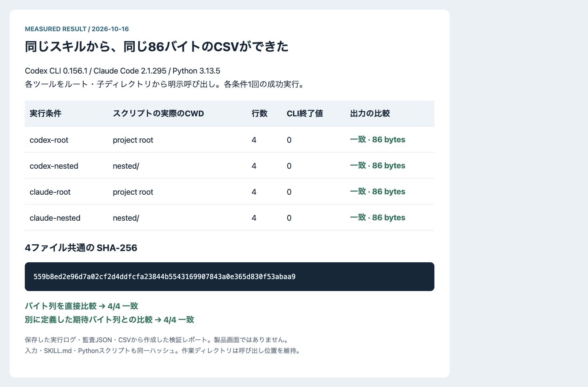Image resolution: width=588 pixels, height=387 pixels.
Task: Select the codex-nested cell
Action: [54, 166]
